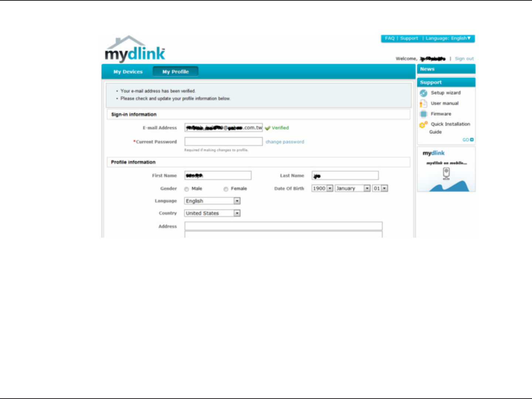Click the Current Password input field

pos(224,141)
